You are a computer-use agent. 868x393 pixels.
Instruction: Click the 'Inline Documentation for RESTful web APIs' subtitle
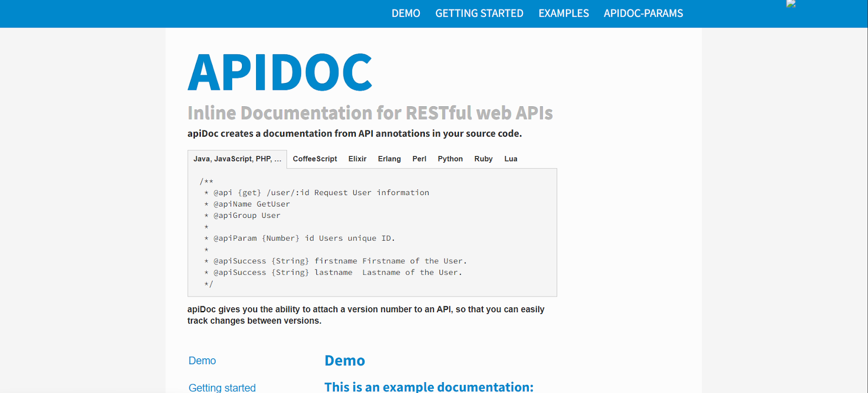tap(370, 113)
